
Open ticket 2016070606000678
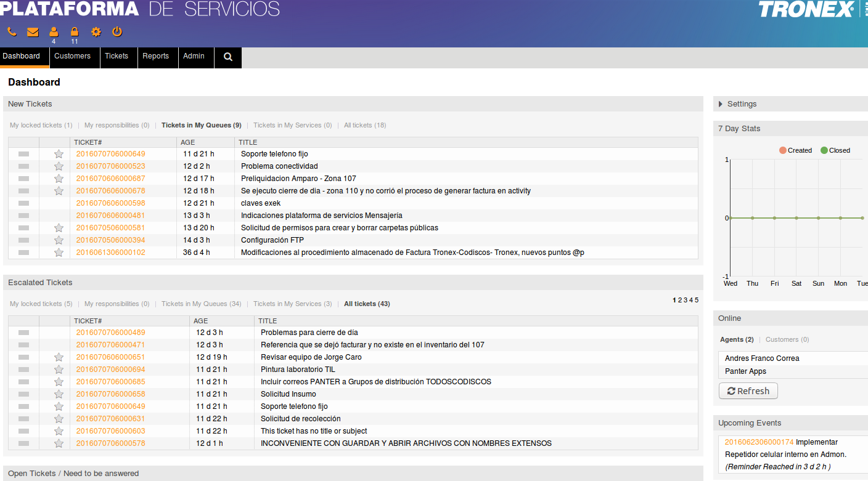click(110, 191)
